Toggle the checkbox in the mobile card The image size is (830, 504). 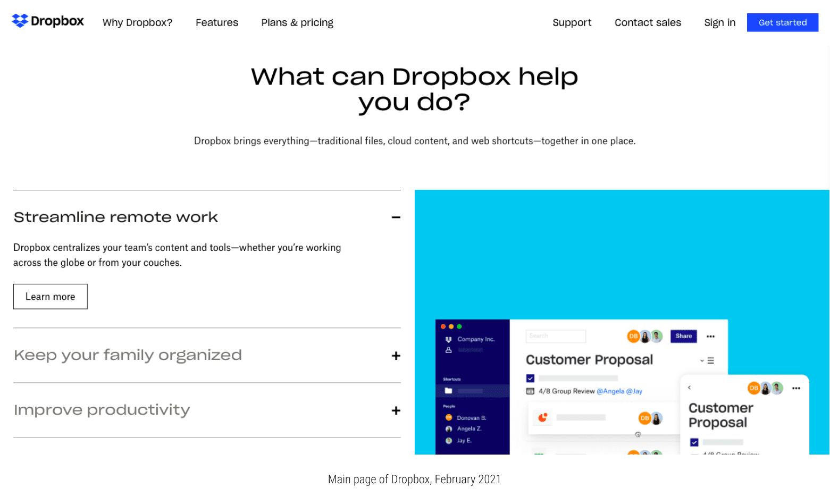coord(694,442)
